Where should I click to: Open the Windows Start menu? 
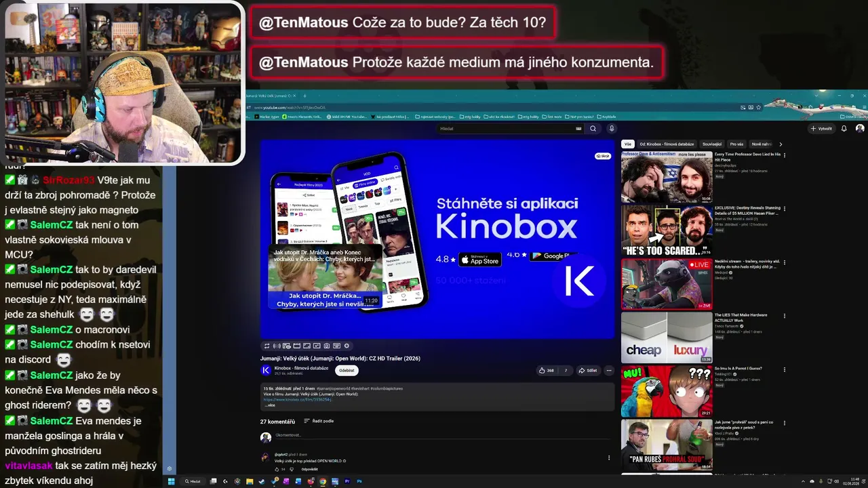click(172, 481)
